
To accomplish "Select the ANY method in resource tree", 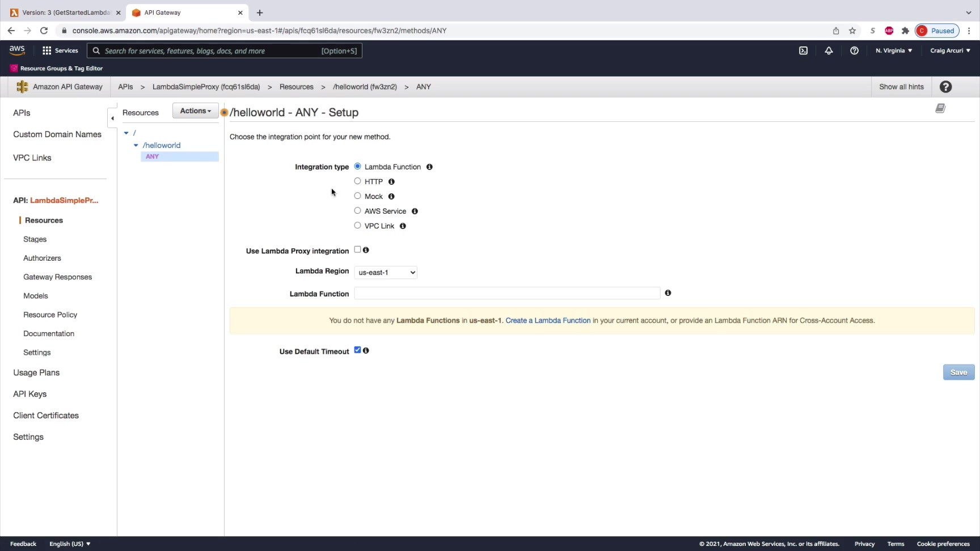I will tap(180, 156).
